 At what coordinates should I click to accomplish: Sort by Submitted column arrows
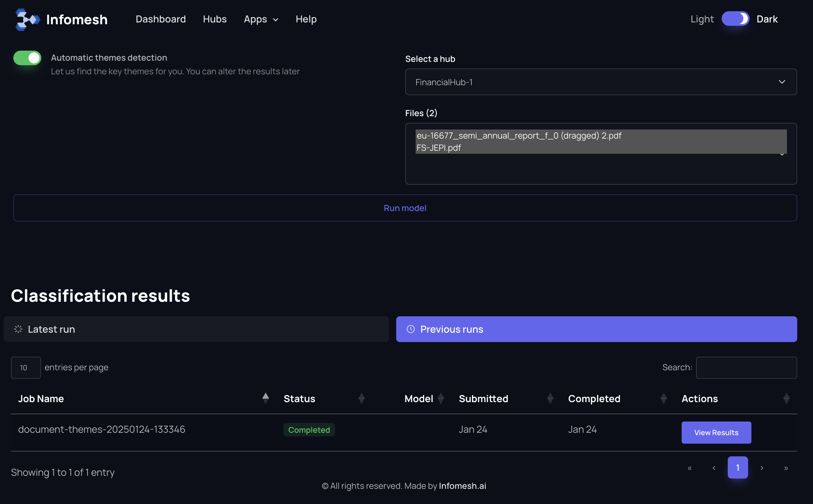pyautogui.click(x=550, y=398)
